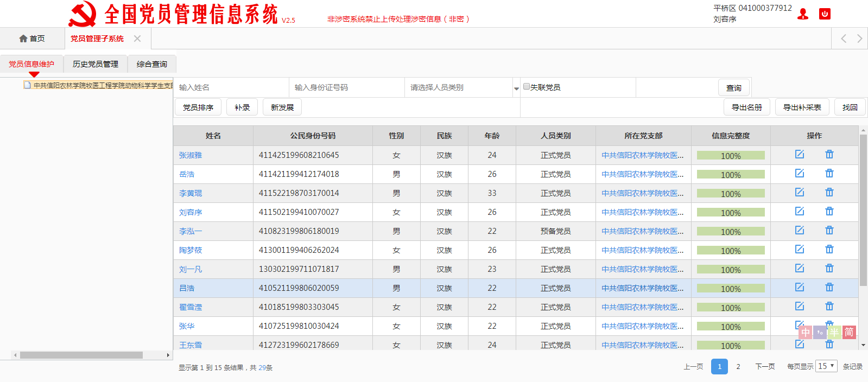This screenshot has height=382, width=868.
Task: Open the 每页显示 15 page size dropdown
Action: (x=826, y=366)
